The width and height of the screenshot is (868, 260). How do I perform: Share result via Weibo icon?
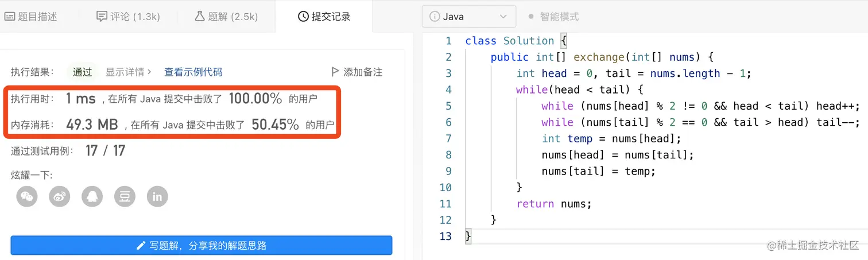pos(60,196)
